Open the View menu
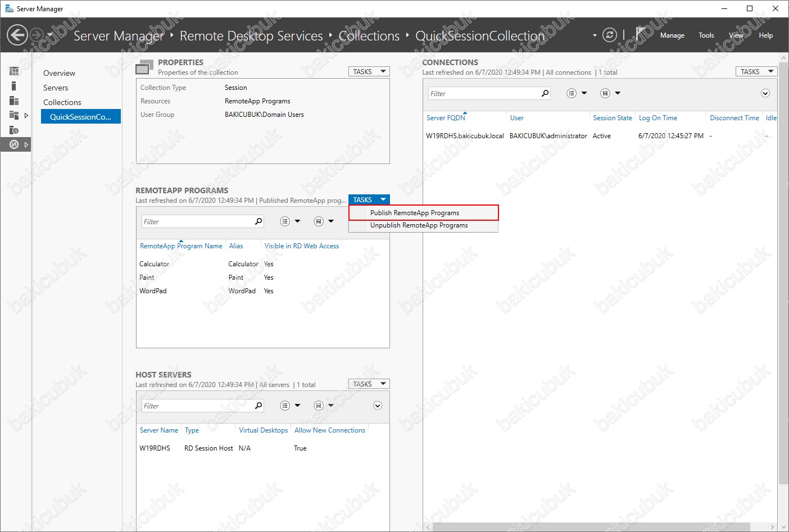Viewport: 789px width, 532px height. click(x=736, y=35)
